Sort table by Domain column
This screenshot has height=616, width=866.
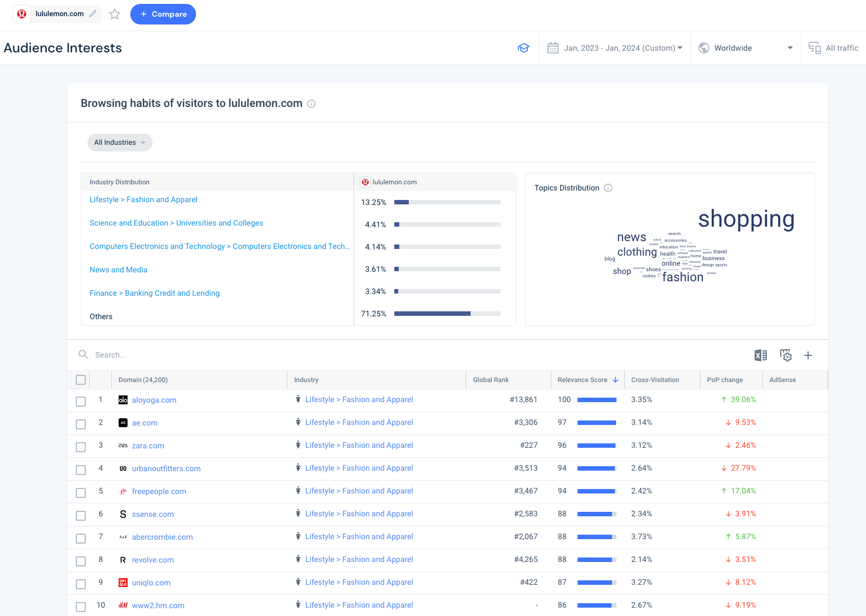click(x=143, y=380)
